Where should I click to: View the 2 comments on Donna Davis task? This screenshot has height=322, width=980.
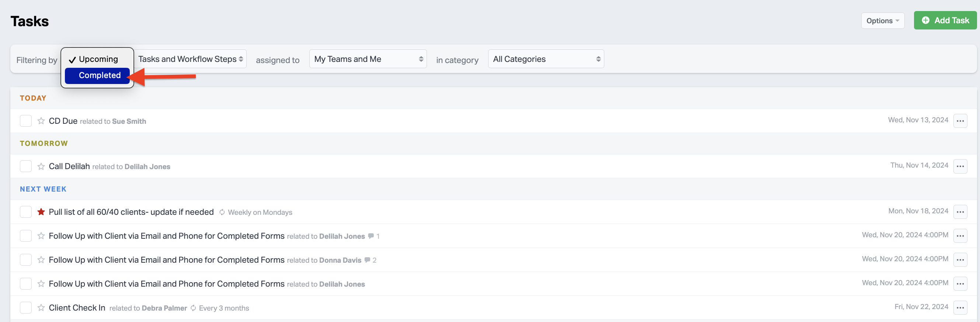[370, 260]
